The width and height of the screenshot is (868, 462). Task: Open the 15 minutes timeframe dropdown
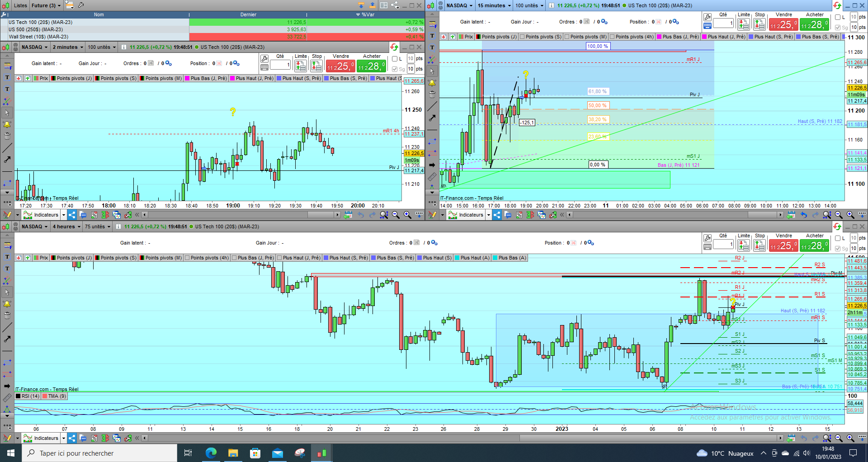click(x=495, y=5)
